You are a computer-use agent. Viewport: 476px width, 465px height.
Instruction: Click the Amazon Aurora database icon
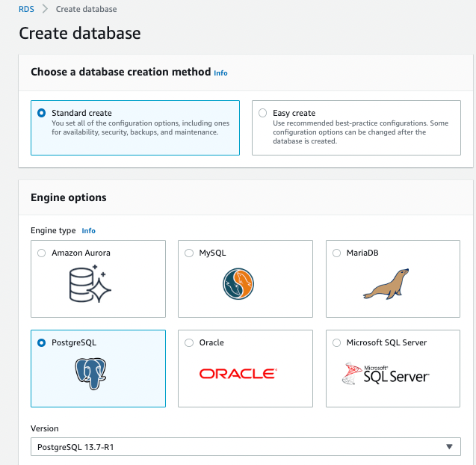(x=90, y=283)
